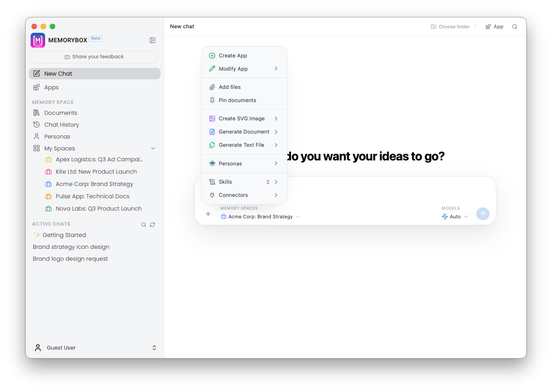The height and width of the screenshot is (392, 552).
Task: Click Share your feedback button
Action: (94, 57)
